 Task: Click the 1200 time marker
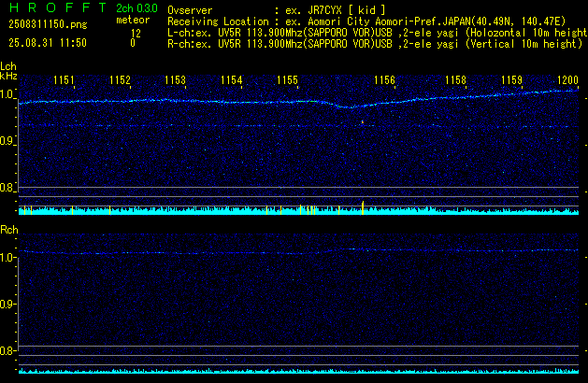[567, 80]
